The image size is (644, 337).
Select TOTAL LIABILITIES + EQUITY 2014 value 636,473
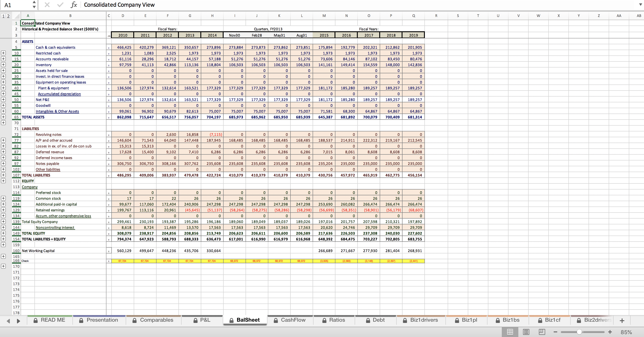pyautogui.click(x=212, y=239)
